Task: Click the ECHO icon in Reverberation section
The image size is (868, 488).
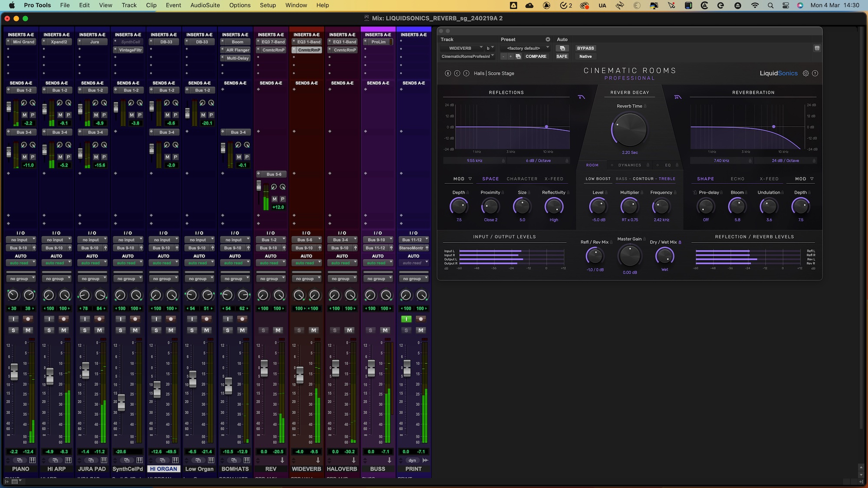Action: coord(737,179)
